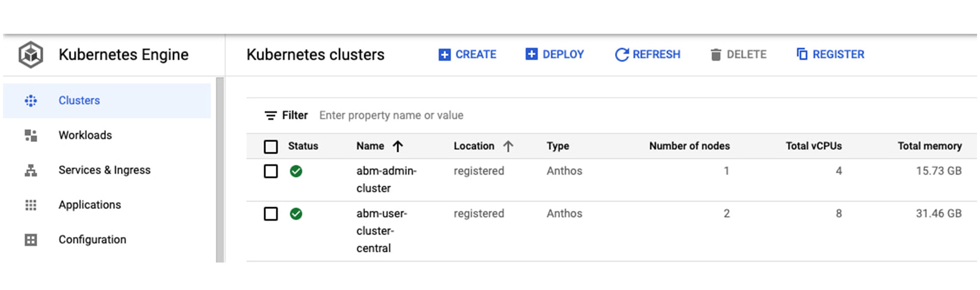The image size is (980, 290).
Task: Check the abm-user-cluster-central row checkbox
Action: pos(270,214)
